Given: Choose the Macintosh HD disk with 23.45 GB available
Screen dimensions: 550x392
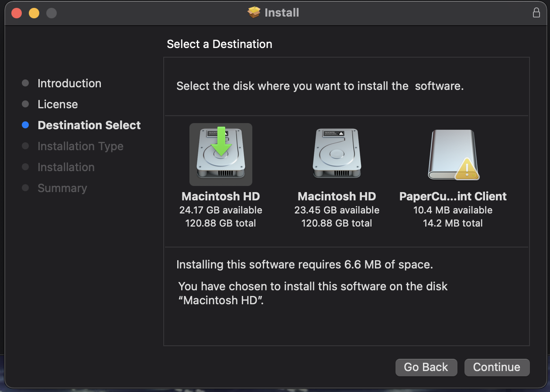Looking at the screenshot, I should click(x=337, y=154).
